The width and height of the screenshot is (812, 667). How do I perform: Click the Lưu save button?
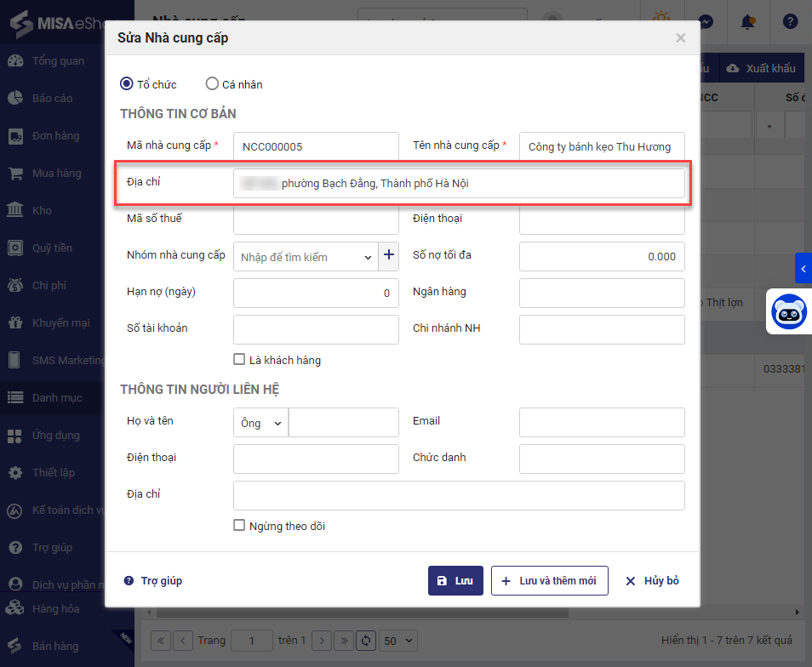(455, 580)
